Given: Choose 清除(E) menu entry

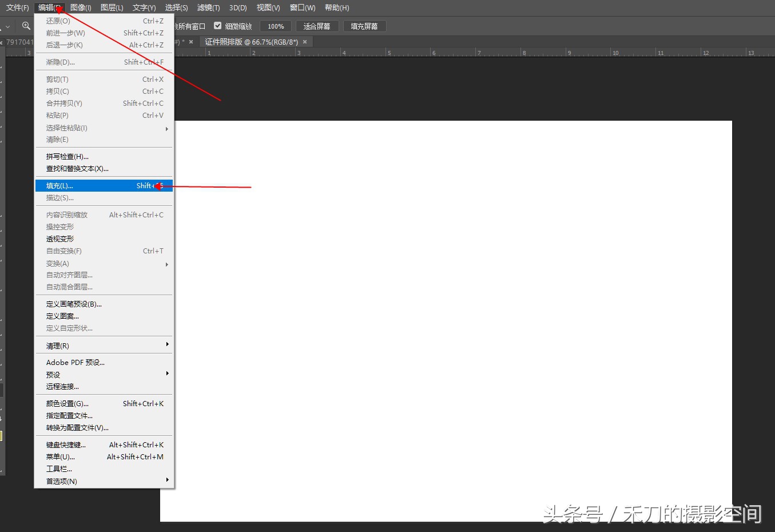Looking at the screenshot, I should point(104,140).
